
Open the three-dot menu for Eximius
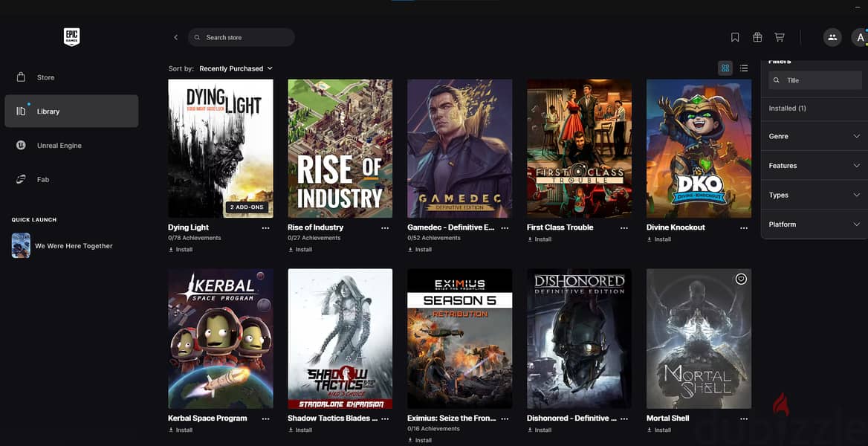(x=505, y=418)
